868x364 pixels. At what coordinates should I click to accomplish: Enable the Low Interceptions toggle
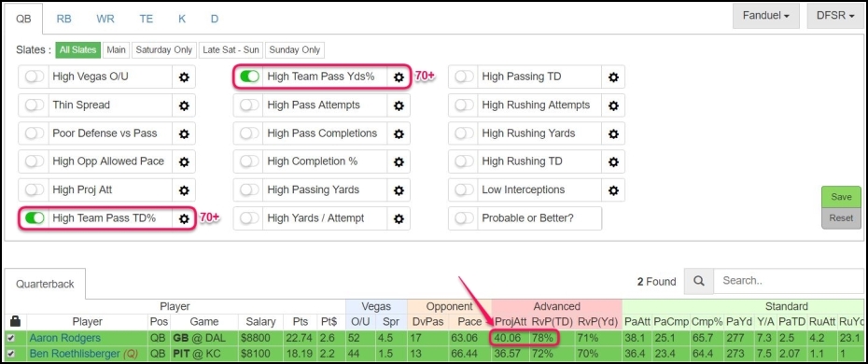point(464,189)
